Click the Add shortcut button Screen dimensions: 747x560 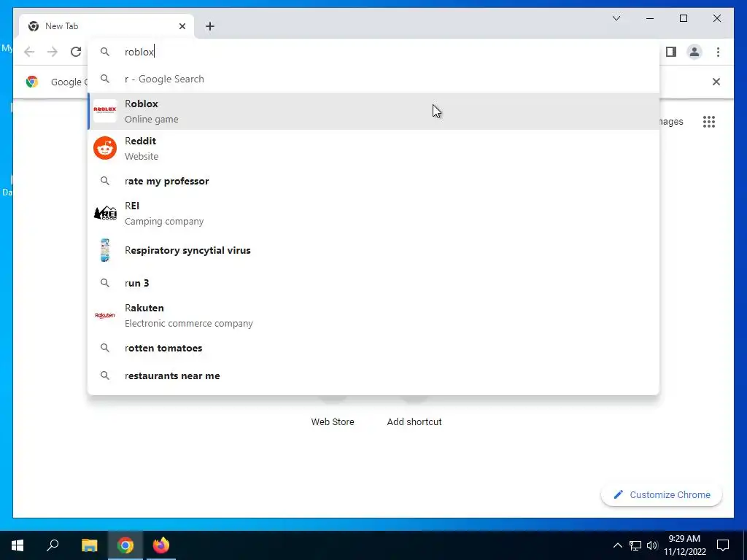414,422
